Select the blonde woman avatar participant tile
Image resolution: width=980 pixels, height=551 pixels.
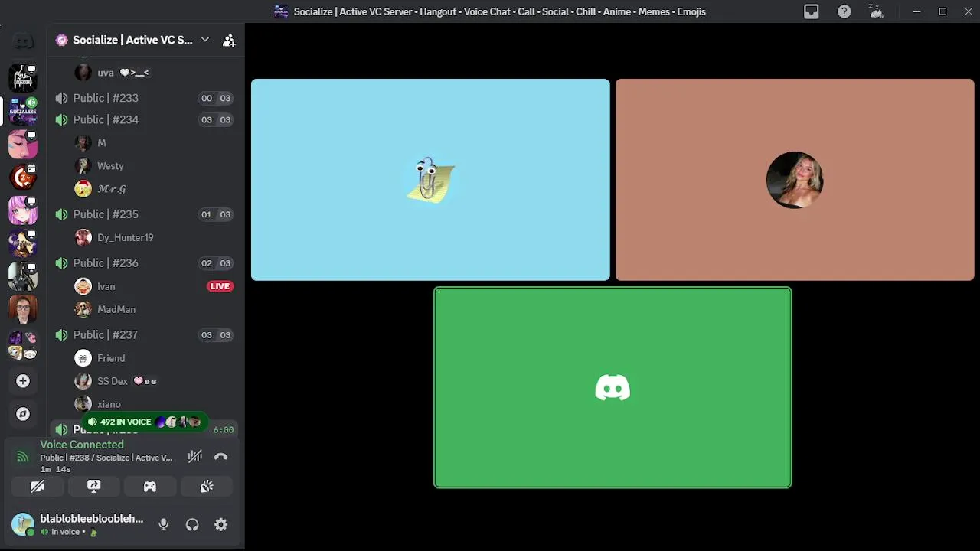click(x=795, y=180)
